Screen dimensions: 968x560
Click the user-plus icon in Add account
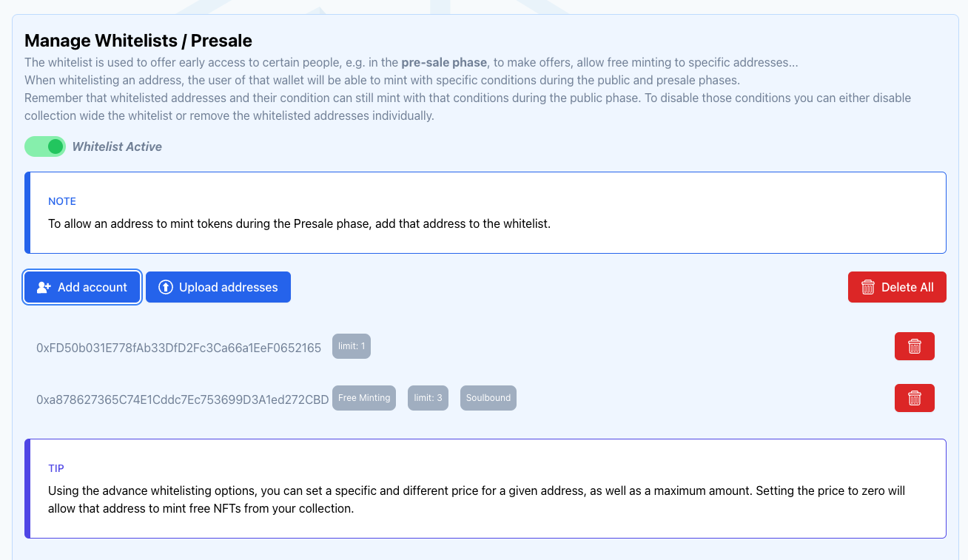click(x=44, y=287)
